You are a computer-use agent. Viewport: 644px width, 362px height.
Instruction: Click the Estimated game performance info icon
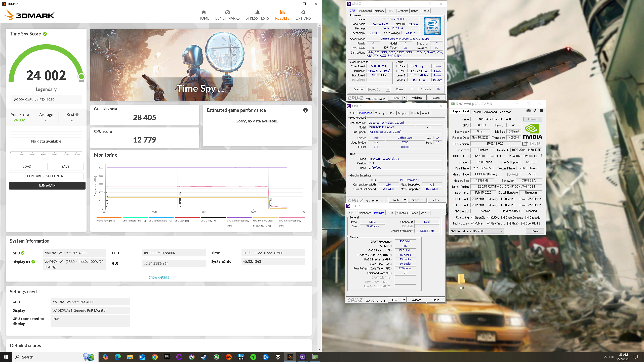pyautogui.click(x=305, y=110)
